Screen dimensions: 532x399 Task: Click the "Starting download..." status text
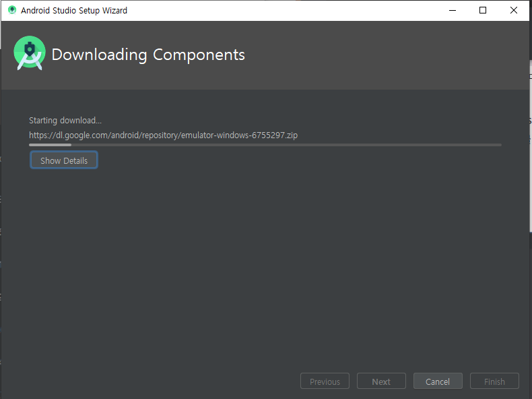click(65, 121)
